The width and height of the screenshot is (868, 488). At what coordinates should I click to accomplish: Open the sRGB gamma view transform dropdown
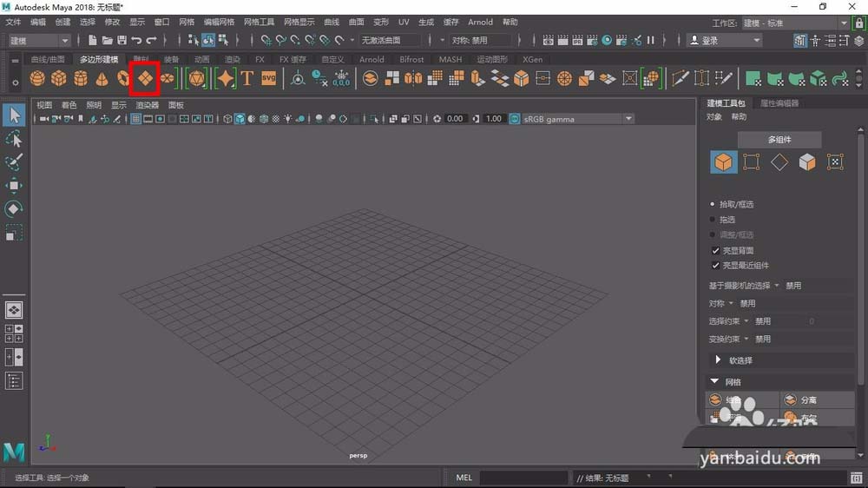(x=573, y=119)
